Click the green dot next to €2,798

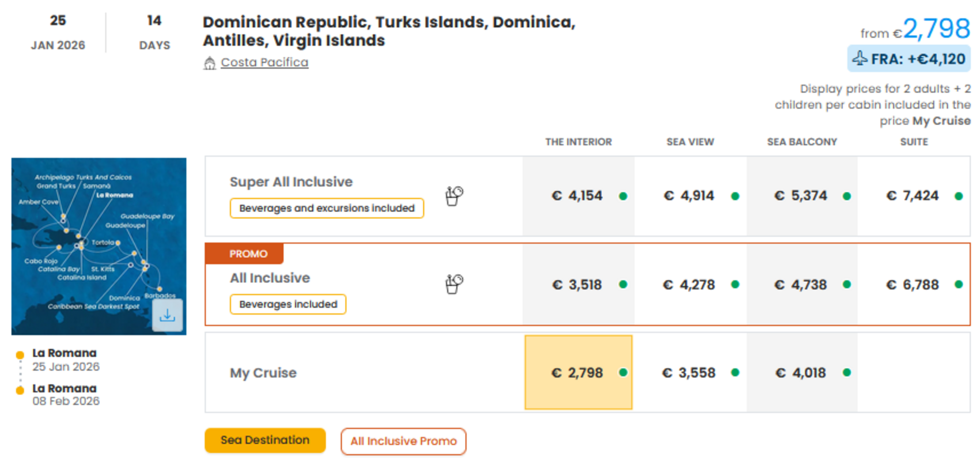[623, 373]
